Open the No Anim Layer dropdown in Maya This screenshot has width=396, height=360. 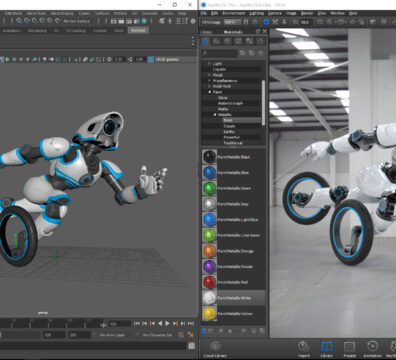[112, 335]
